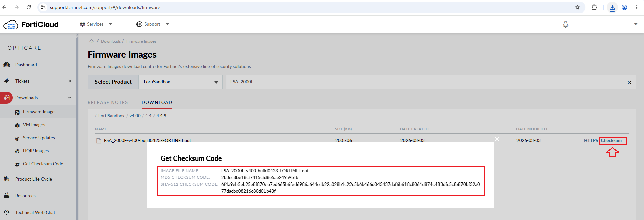644x220 pixels.
Task: Open VM Images in sidebar
Action: 34,125
